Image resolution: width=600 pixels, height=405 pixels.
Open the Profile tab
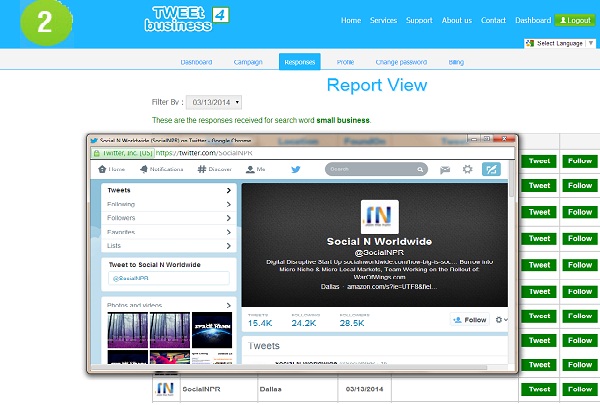click(x=345, y=62)
